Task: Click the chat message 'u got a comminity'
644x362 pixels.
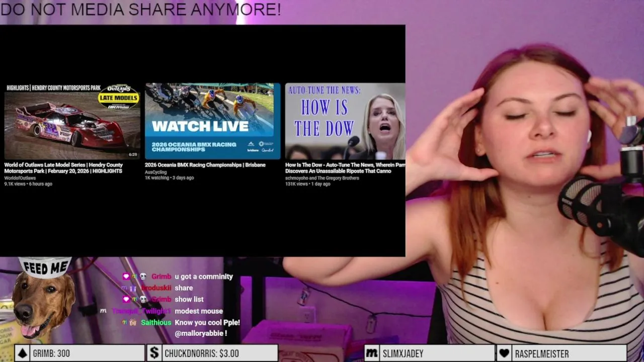Action: coord(204,277)
